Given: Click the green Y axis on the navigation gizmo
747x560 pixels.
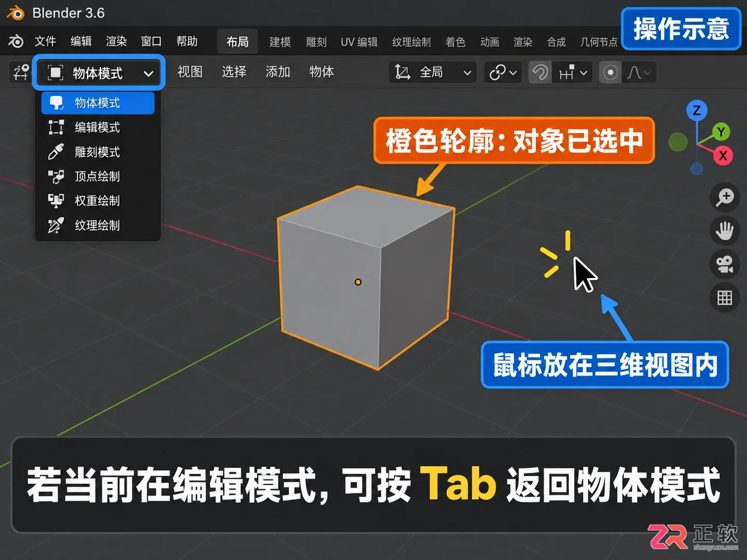Looking at the screenshot, I should (x=721, y=132).
